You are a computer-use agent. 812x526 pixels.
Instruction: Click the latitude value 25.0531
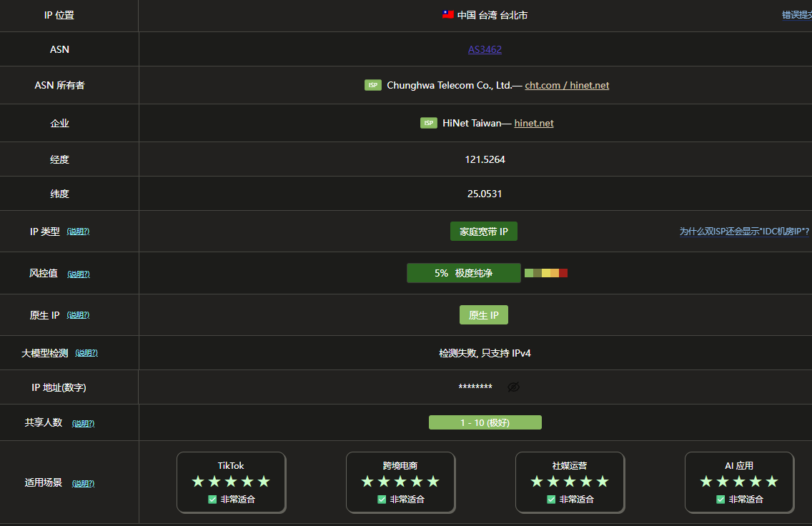click(x=485, y=194)
